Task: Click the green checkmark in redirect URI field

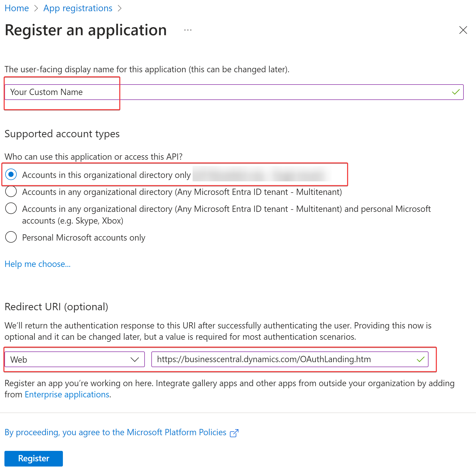Action: coord(420,360)
